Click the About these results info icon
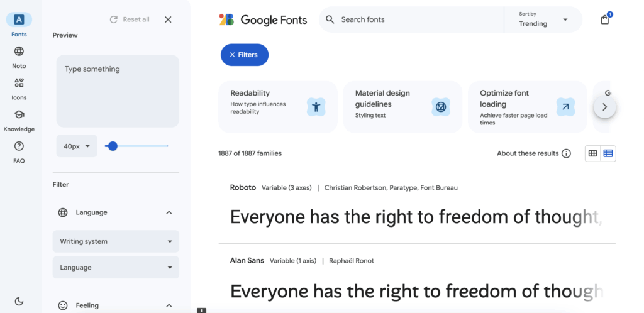 coord(566,153)
